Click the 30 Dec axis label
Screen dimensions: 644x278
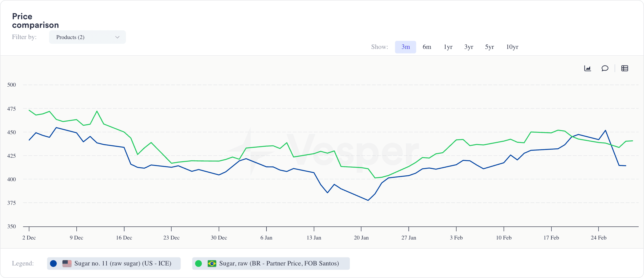point(219,238)
